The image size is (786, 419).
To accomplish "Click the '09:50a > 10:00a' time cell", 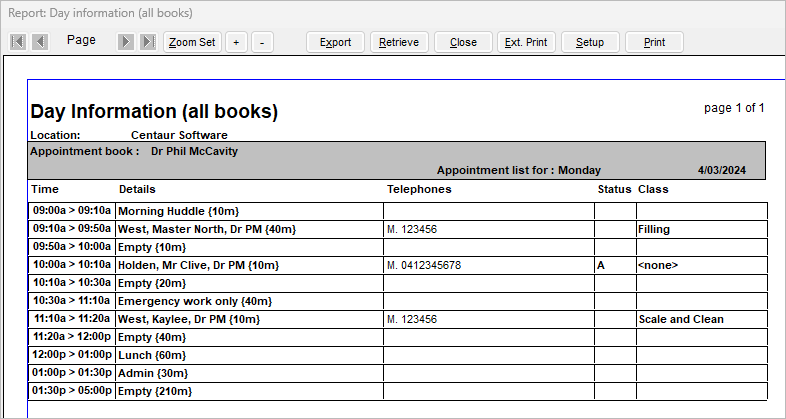I will pos(72,247).
